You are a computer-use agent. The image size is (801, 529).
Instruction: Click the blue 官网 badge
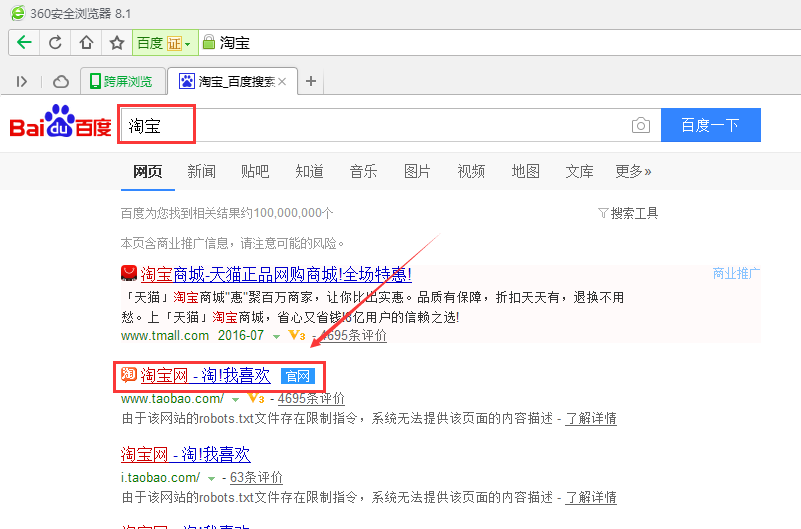(298, 376)
